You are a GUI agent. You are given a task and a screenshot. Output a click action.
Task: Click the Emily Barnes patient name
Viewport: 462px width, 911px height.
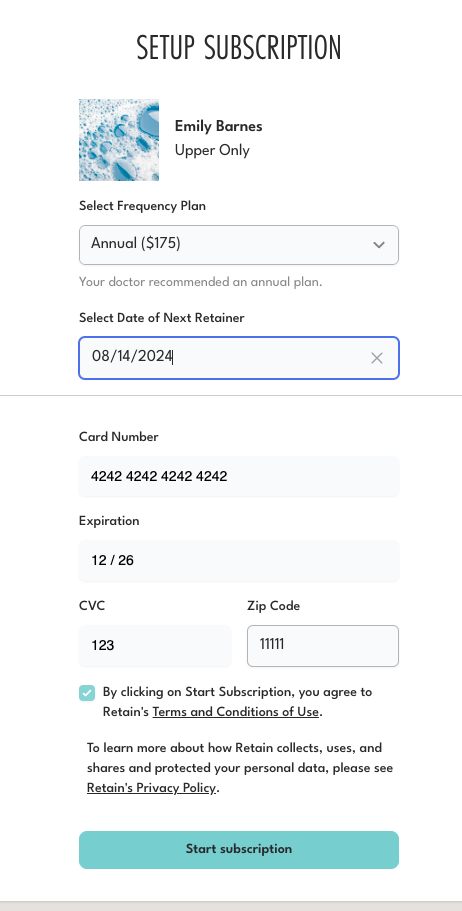219,127
